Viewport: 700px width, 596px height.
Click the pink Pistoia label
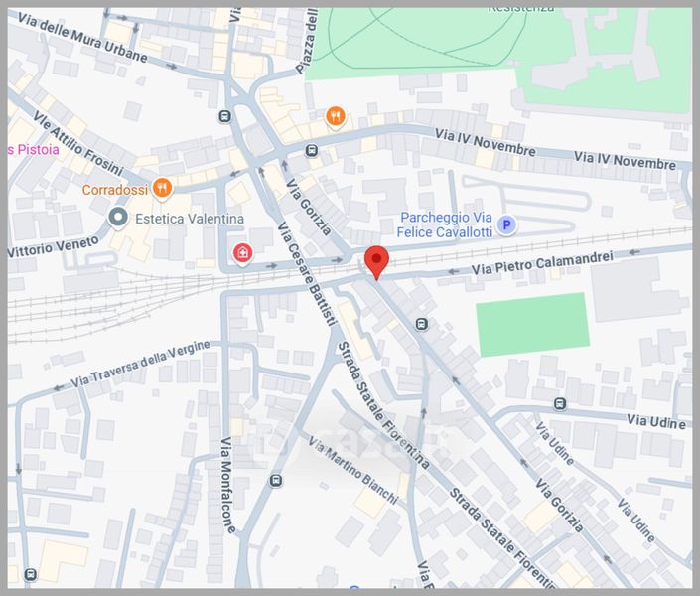[34, 149]
